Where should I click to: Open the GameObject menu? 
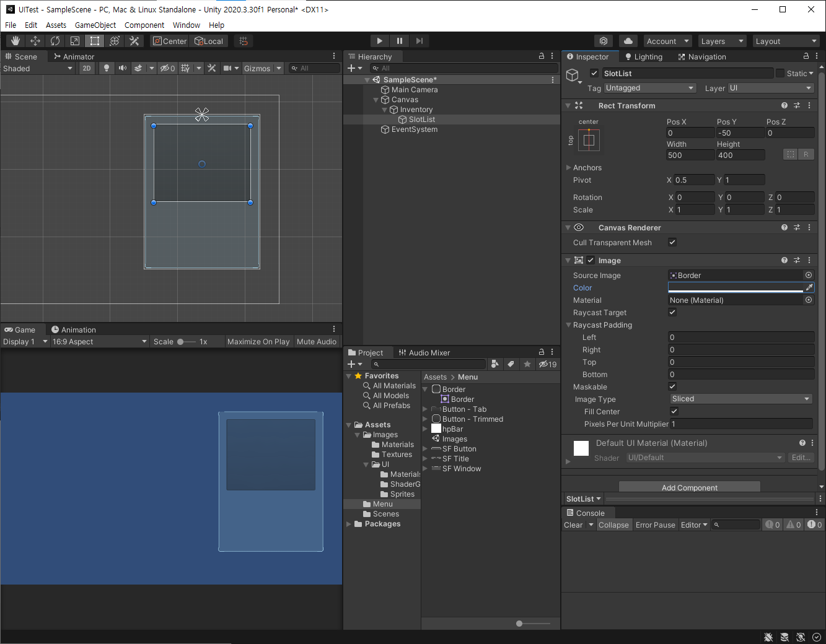(95, 25)
